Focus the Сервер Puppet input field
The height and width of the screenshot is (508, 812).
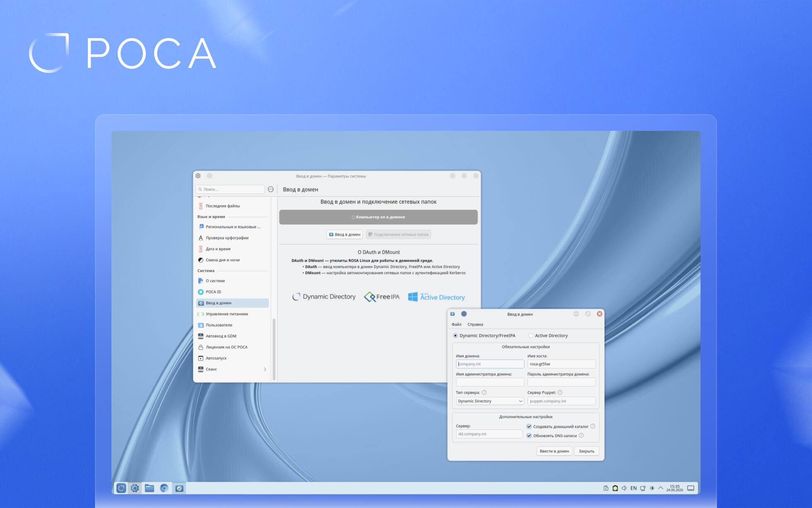[561, 401]
